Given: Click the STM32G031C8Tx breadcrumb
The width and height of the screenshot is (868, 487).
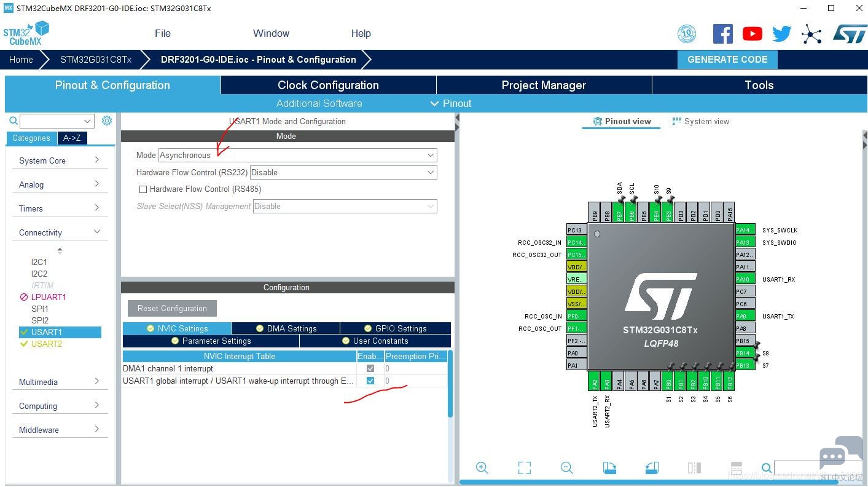Looking at the screenshot, I should tap(96, 60).
